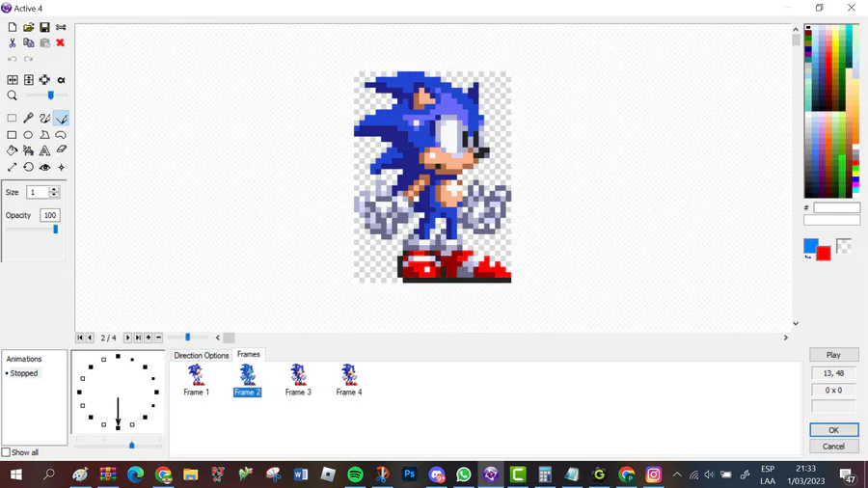Click the Opacity slider handle

tap(55, 230)
